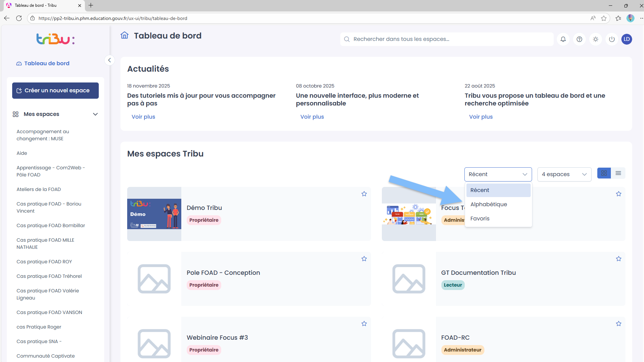This screenshot has width=644, height=362.
Task: Open the FOAD-RC space title
Action: 455,338
